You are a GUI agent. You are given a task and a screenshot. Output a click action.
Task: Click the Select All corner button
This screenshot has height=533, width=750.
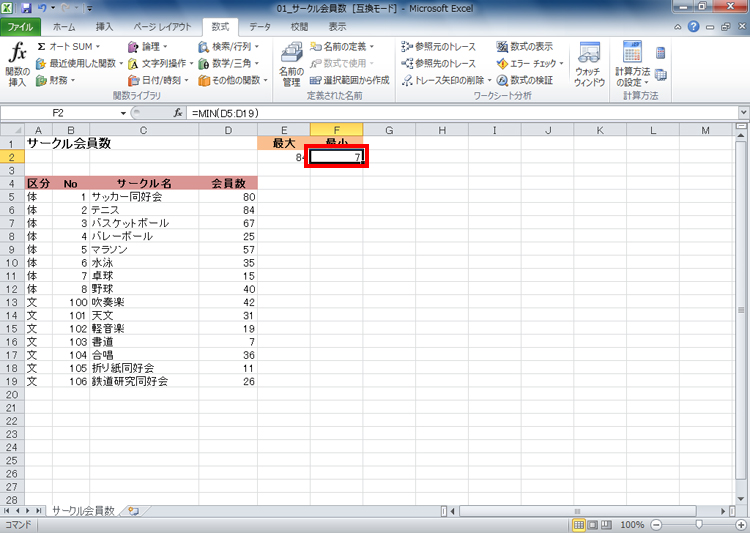tap(12, 130)
